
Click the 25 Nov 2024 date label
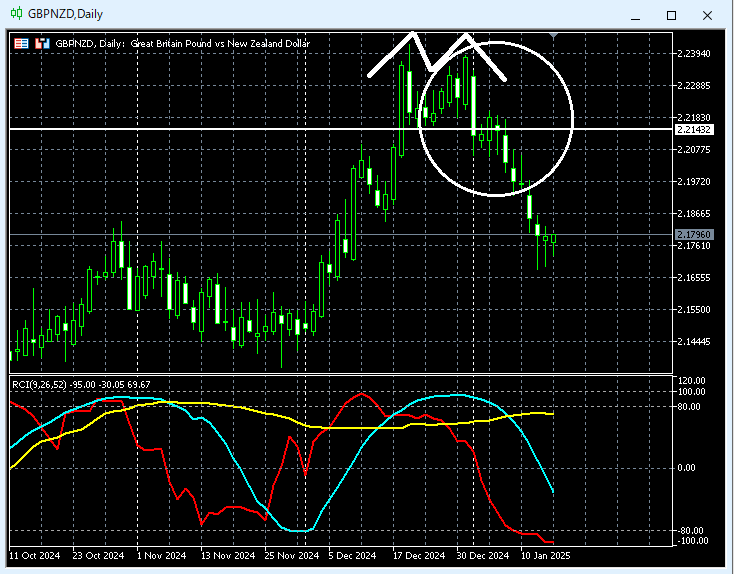point(292,556)
